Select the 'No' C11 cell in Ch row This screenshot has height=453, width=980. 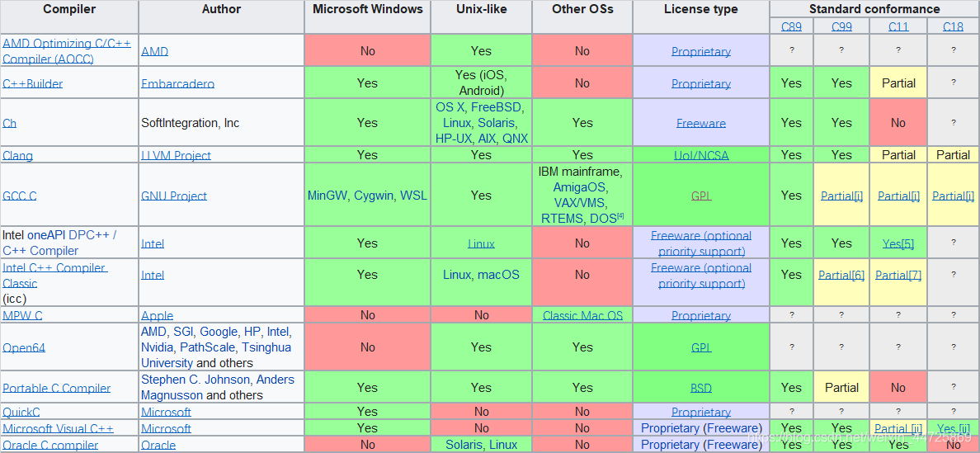click(x=898, y=123)
